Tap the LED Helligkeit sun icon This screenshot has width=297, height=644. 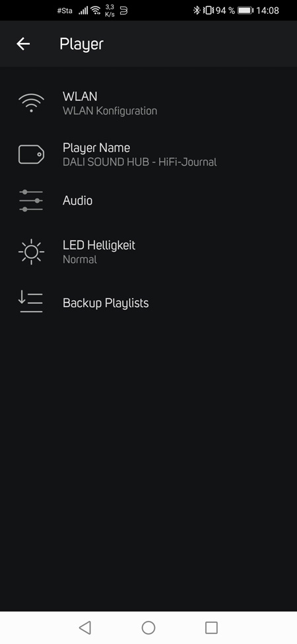pyautogui.click(x=31, y=252)
